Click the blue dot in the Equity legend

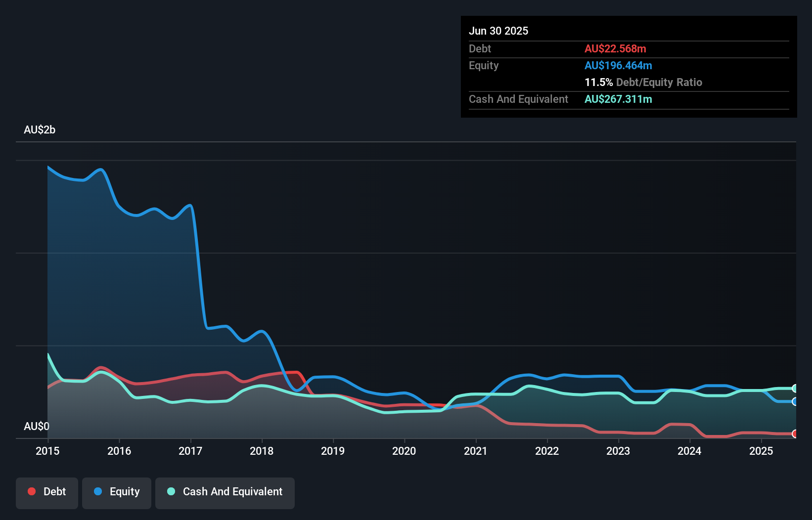tap(98, 491)
